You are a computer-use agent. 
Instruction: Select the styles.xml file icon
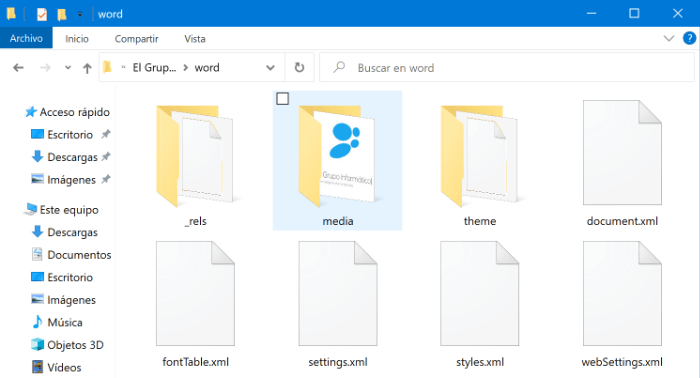point(479,293)
